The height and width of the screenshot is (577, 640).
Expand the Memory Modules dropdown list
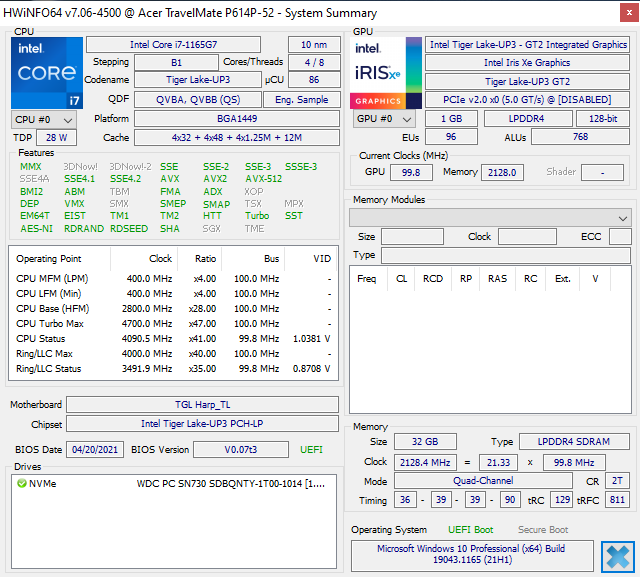(490, 218)
